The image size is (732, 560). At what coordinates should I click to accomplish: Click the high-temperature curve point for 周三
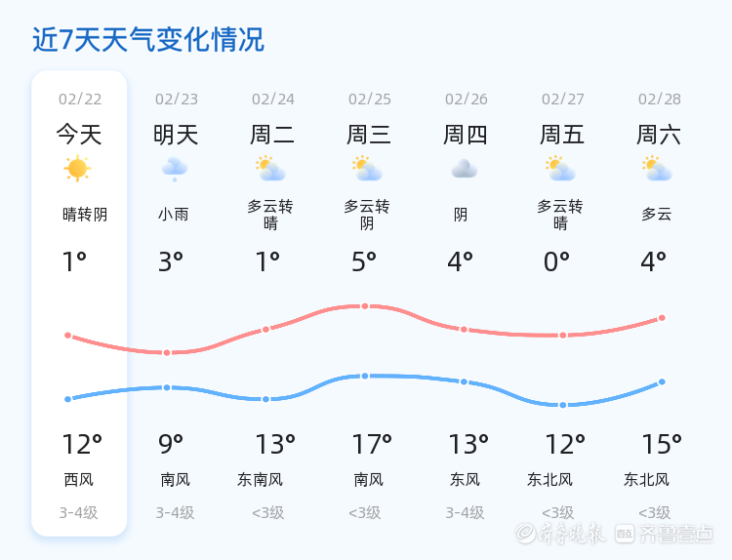tap(365, 306)
